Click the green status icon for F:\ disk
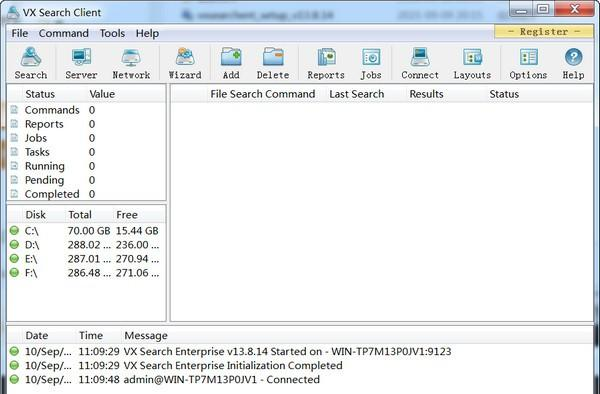The width and height of the screenshot is (600, 394). (x=14, y=273)
